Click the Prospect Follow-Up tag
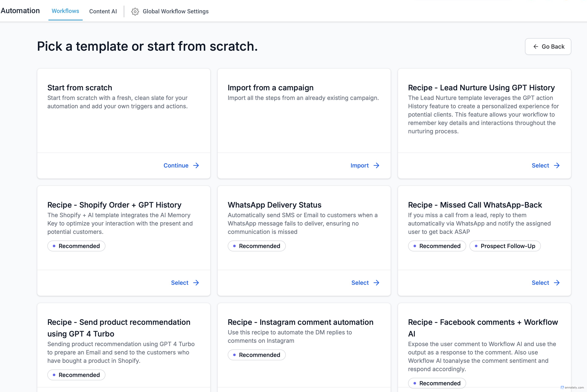This screenshot has width=587, height=392. [x=505, y=246]
